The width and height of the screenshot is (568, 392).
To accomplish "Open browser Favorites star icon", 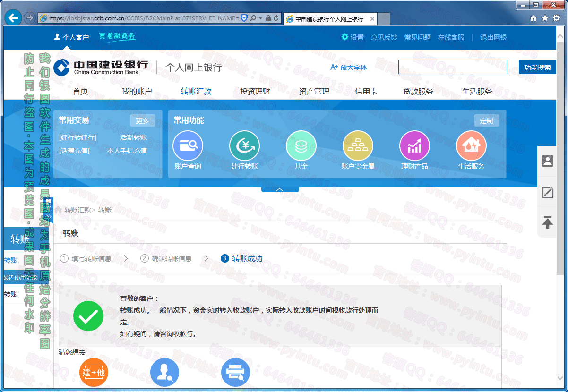I will 545,18.
